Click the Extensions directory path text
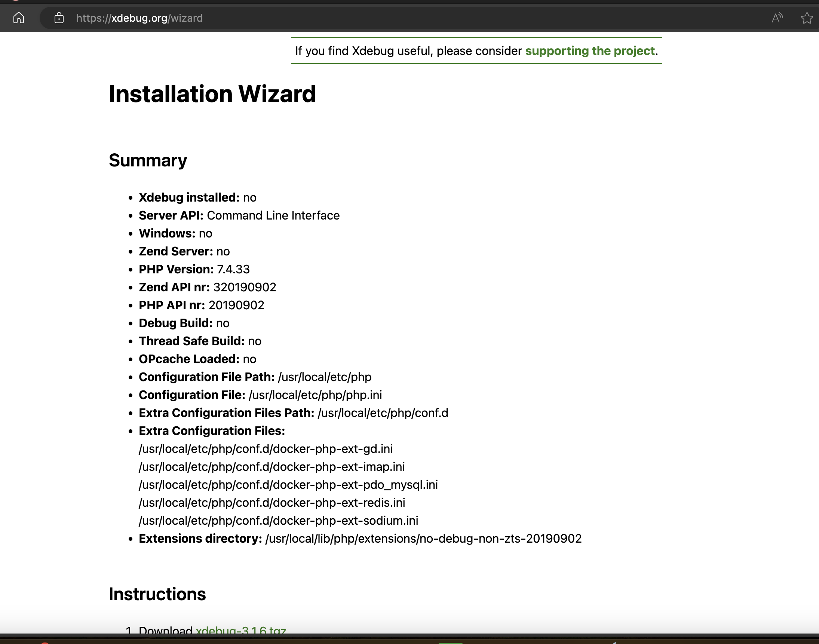The width and height of the screenshot is (819, 644). [423, 539]
